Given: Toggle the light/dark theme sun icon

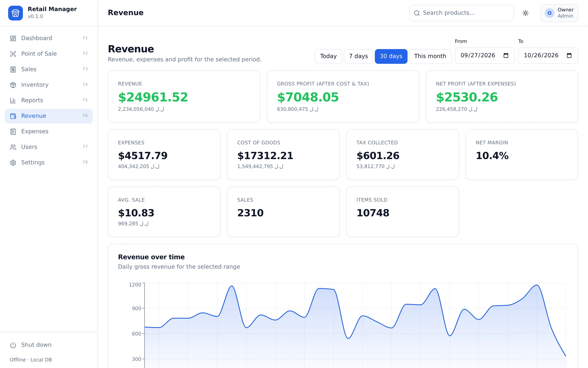Looking at the screenshot, I should point(525,13).
